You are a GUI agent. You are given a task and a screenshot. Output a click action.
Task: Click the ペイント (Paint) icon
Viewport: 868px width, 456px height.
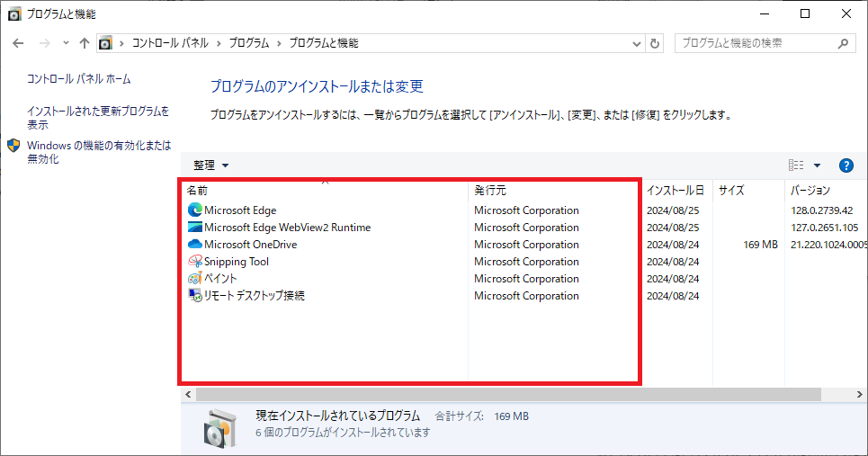[x=195, y=279]
